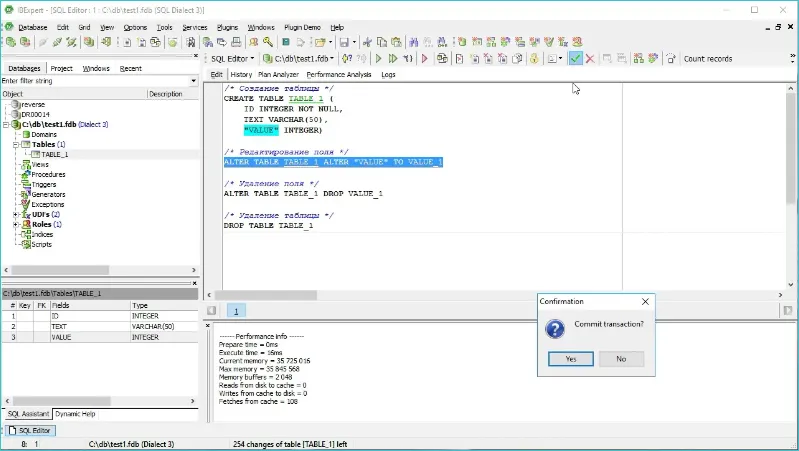The image size is (799, 451).
Task: Click the gold key Grant Manager icon
Action: (268, 42)
